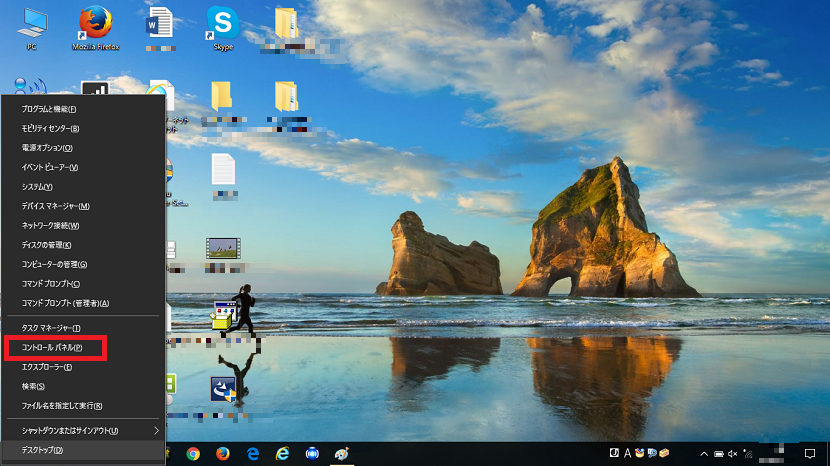Screen dimensions: 830x466
Task: Open the Action Center notification icon
Action: tap(809, 454)
